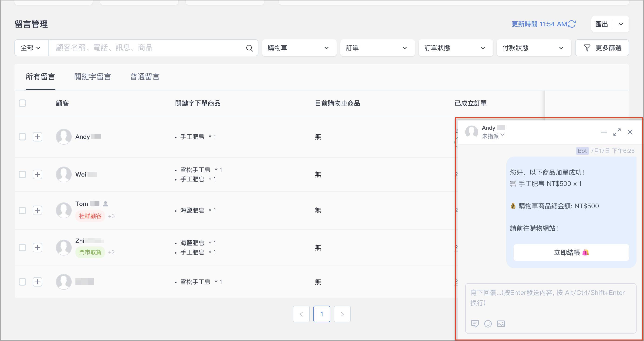
Task: Expand Wei's row with plus icon
Action: (37, 174)
